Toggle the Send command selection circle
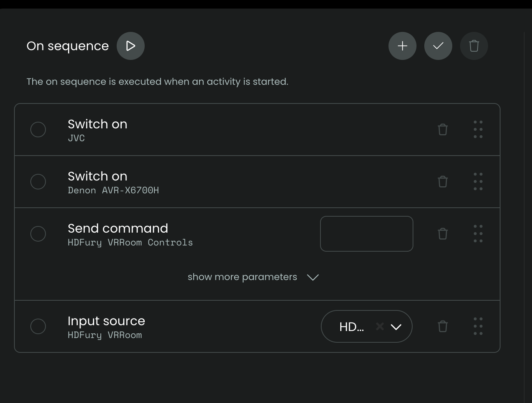 pos(38,234)
